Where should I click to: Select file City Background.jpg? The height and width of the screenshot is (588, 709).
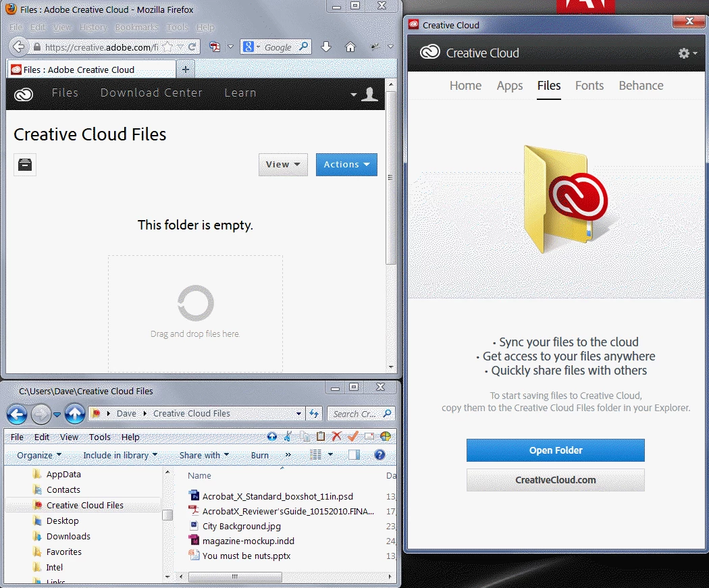click(242, 526)
